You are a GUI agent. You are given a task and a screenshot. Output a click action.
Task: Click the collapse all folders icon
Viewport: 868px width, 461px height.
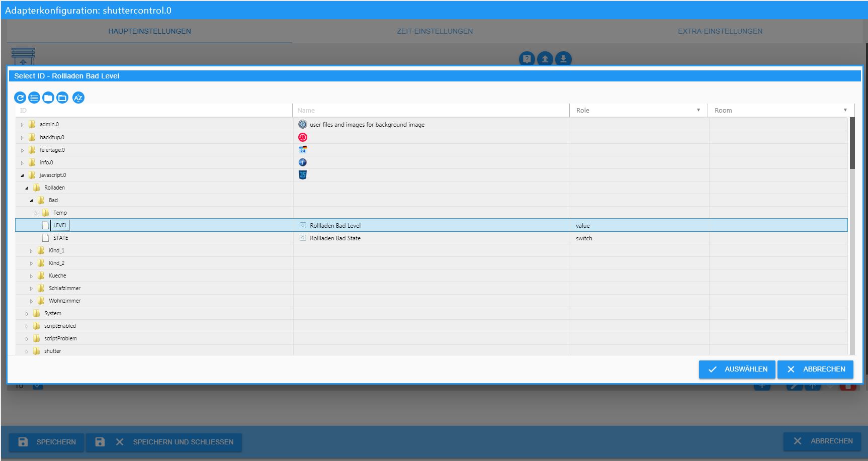click(x=48, y=98)
